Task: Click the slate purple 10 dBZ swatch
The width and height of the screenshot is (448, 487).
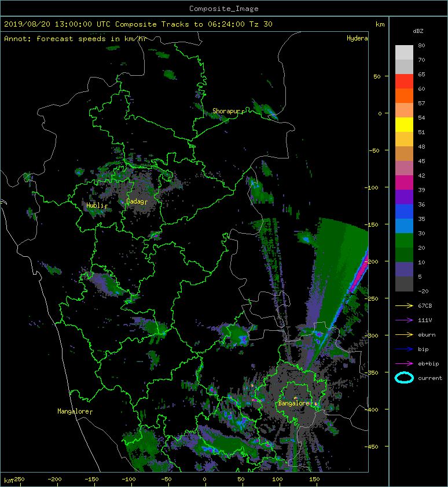Action: [404, 270]
